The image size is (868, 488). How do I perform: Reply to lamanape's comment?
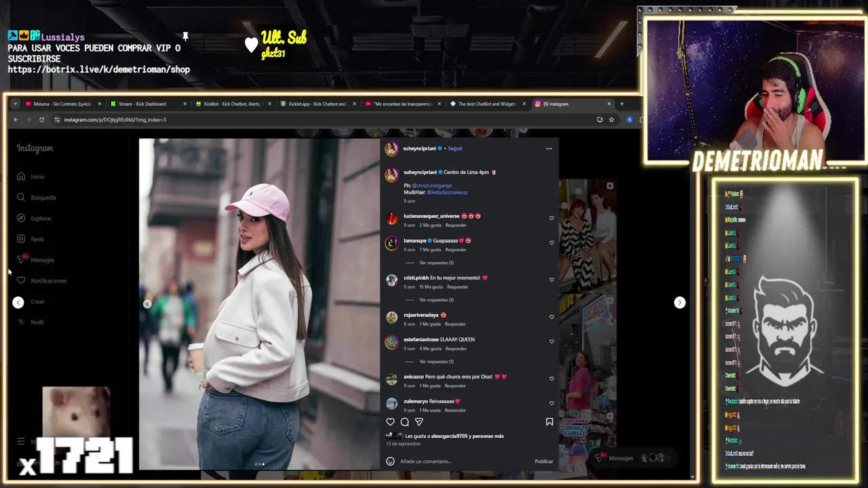tap(456, 249)
